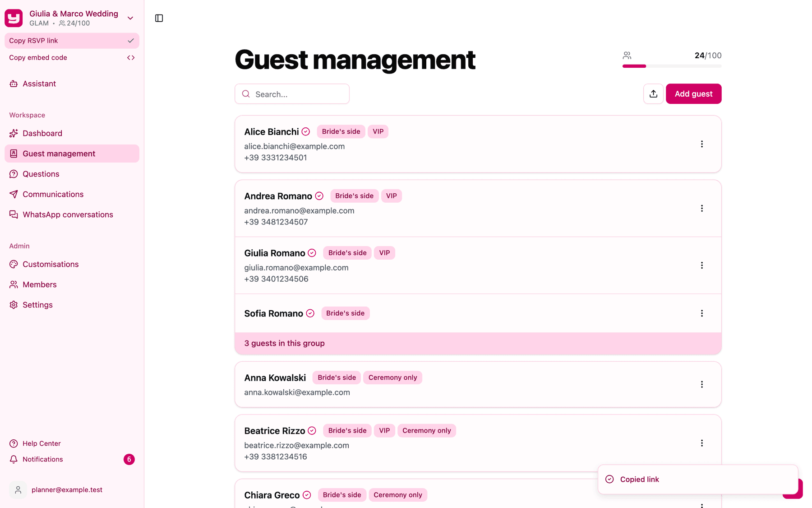
Task: Open the three-dot menu for Sofia Romano
Action: point(701,313)
